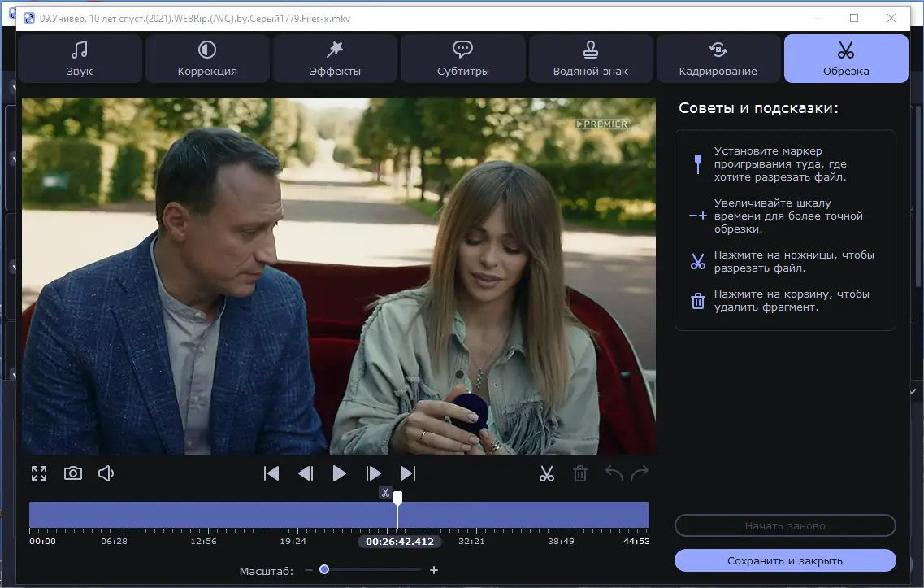The height and width of the screenshot is (588, 924).
Task: Redo the last action
Action: (x=640, y=473)
